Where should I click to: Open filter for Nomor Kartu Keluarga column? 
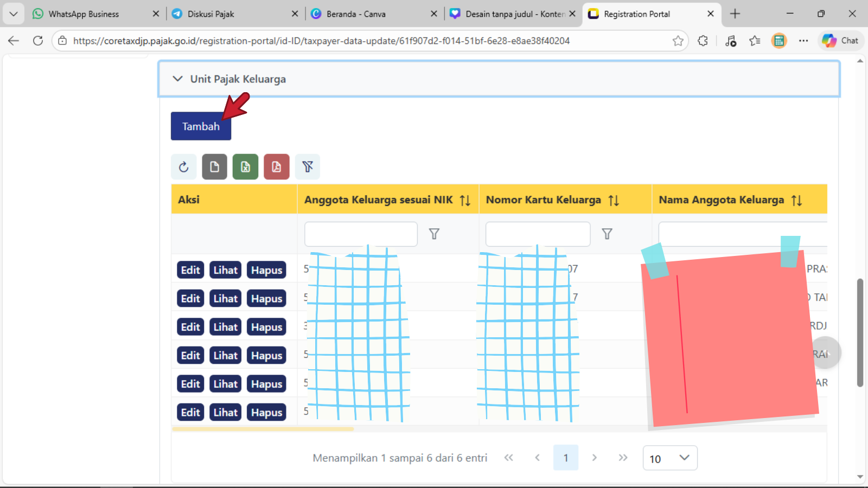coord(607,234)
